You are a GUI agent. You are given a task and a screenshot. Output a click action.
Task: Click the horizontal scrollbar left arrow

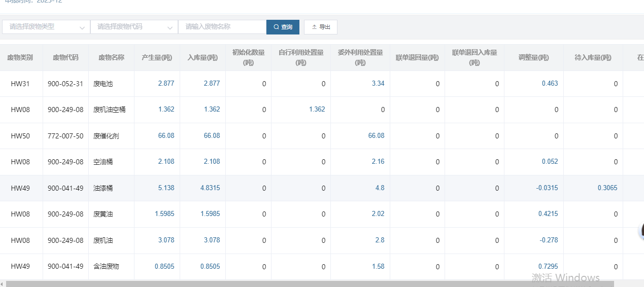coord(3,284)
